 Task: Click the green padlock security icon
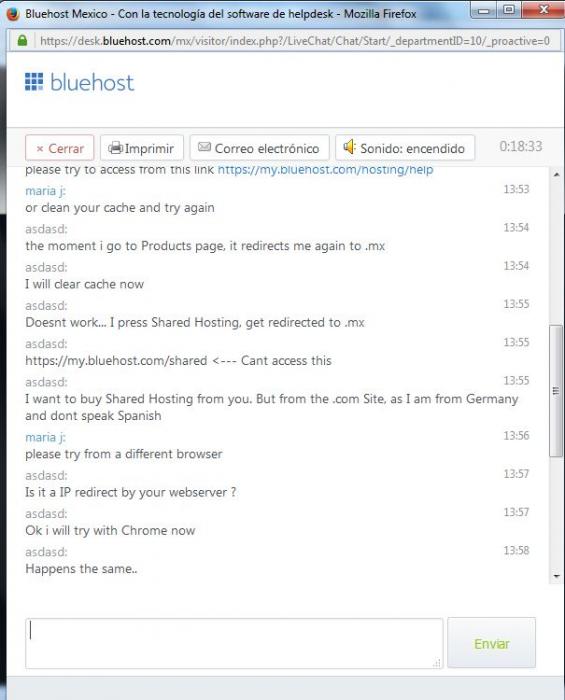[x=22, y=41]
